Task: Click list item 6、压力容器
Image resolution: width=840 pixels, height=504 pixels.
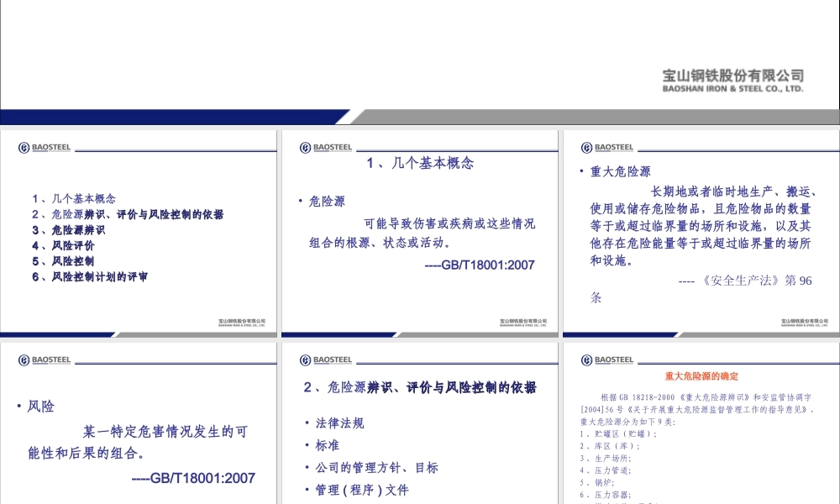Action: (606, 495)
